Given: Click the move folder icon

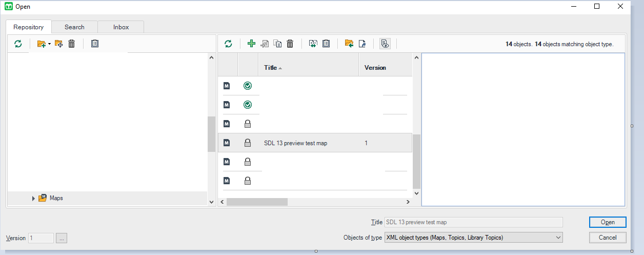Looking at the screenshot, I should (x=59, y=44).
